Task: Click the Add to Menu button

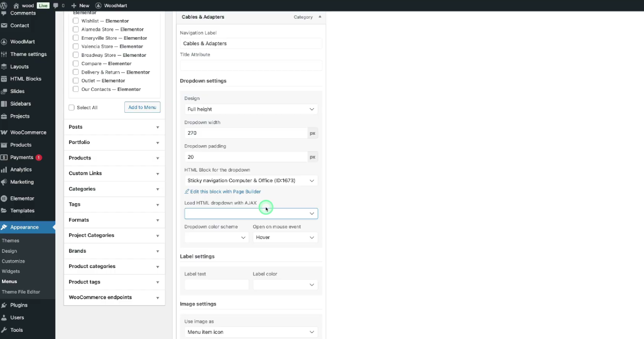Action: click(x=142, y=107)
